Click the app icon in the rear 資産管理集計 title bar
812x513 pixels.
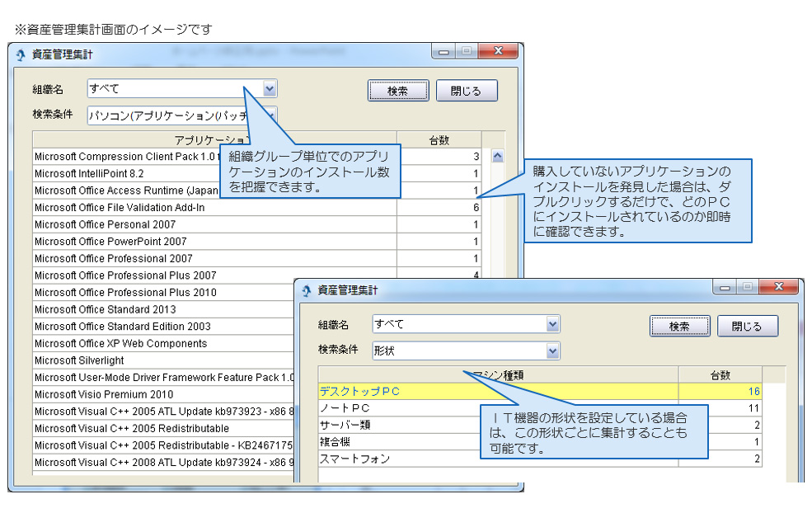pyautogui.click(x=21, y=54)
